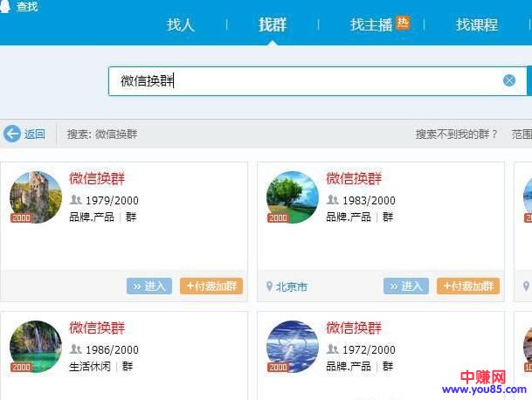Click the clear search text X icon
Image resolution: width=532 pixels, height=400 pixels.
[x=509, y=80]
